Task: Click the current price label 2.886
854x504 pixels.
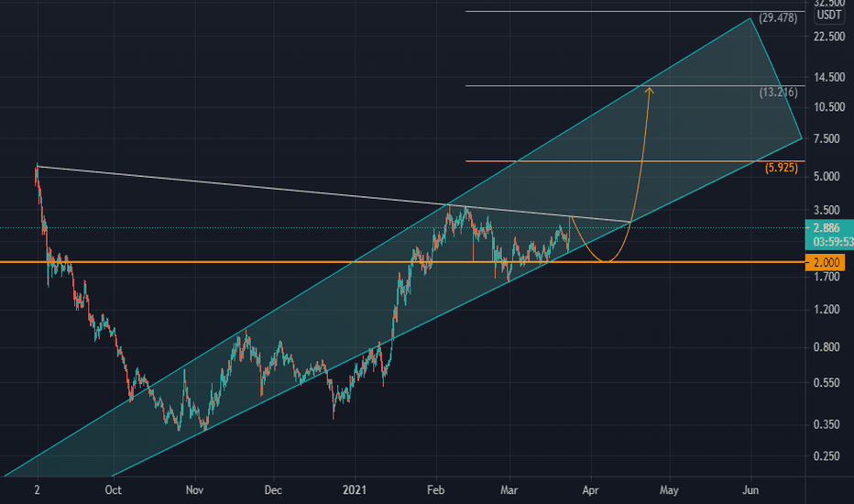Action: pos(827,228)
